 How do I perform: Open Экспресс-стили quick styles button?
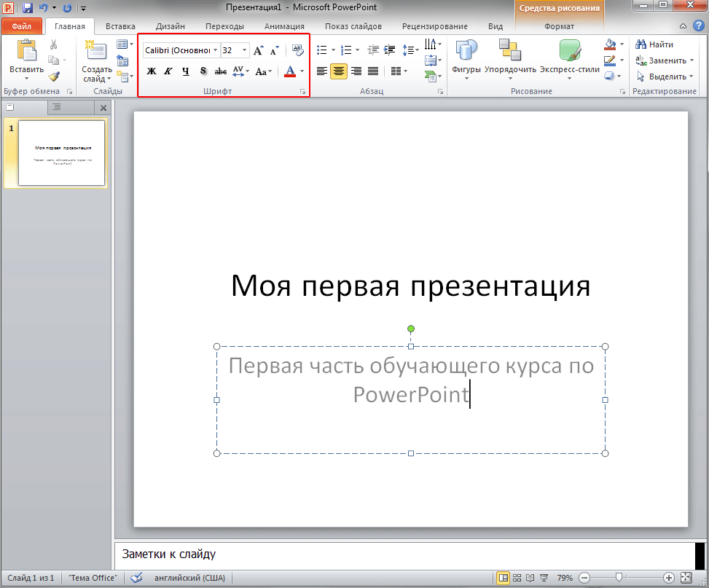(569, 59)
